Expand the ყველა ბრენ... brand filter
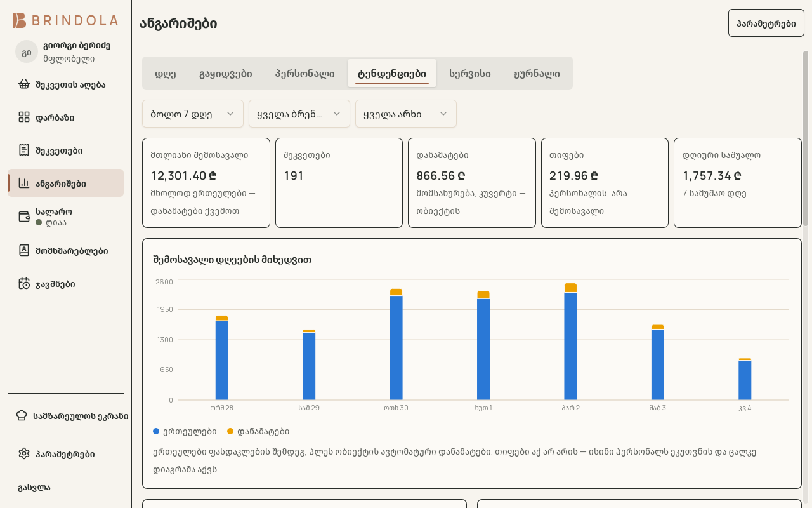 (299, 114)
